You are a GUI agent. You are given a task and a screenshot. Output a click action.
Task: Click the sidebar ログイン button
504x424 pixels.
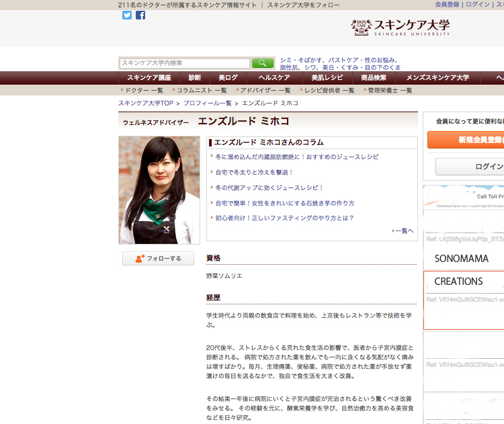click(470, 167)
